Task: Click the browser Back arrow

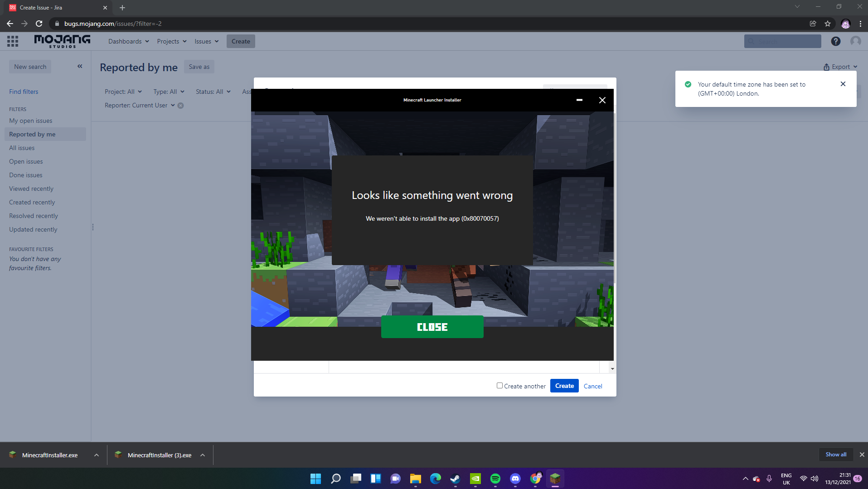Action: click(10, 24)
